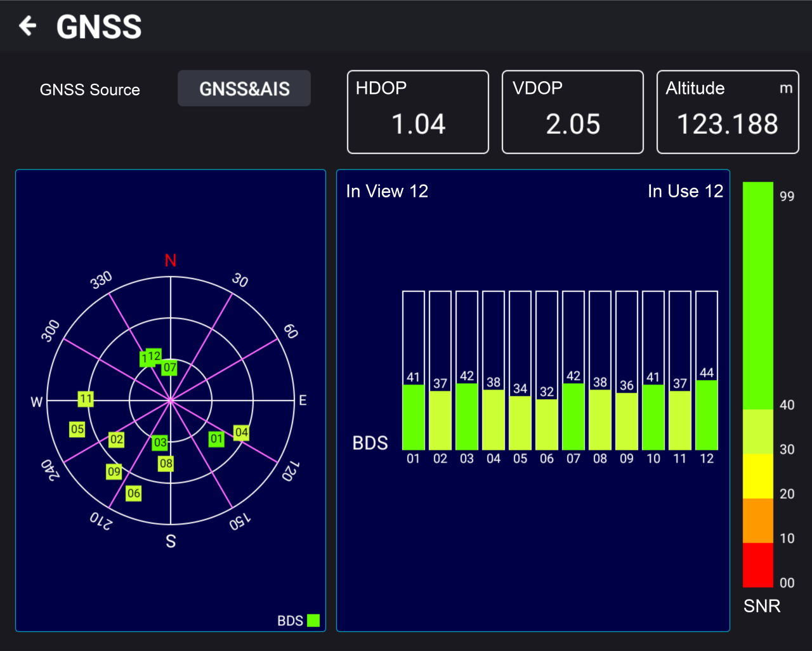Click the orange 10-20 SNR scale segment
The image size is (812, 651).
tap(758, 521)
